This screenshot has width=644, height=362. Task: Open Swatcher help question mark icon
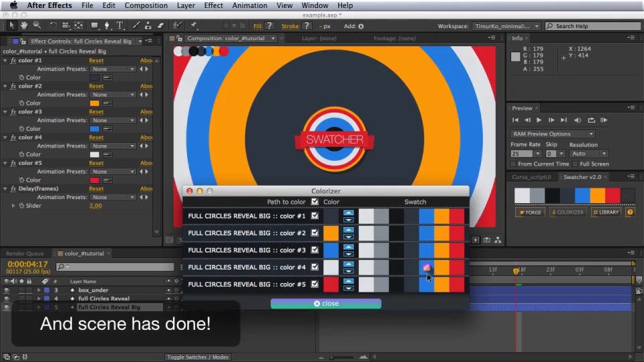(x=630, y=213)
